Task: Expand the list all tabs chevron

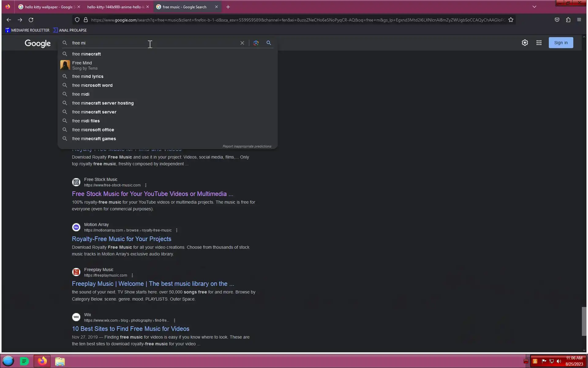Action: point(534,7)
